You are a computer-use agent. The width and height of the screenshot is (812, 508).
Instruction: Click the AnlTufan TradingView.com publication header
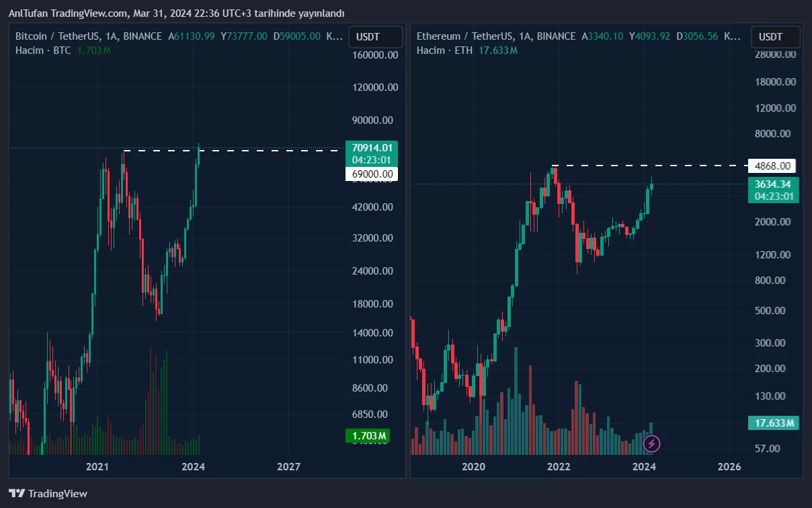point(176,13)
